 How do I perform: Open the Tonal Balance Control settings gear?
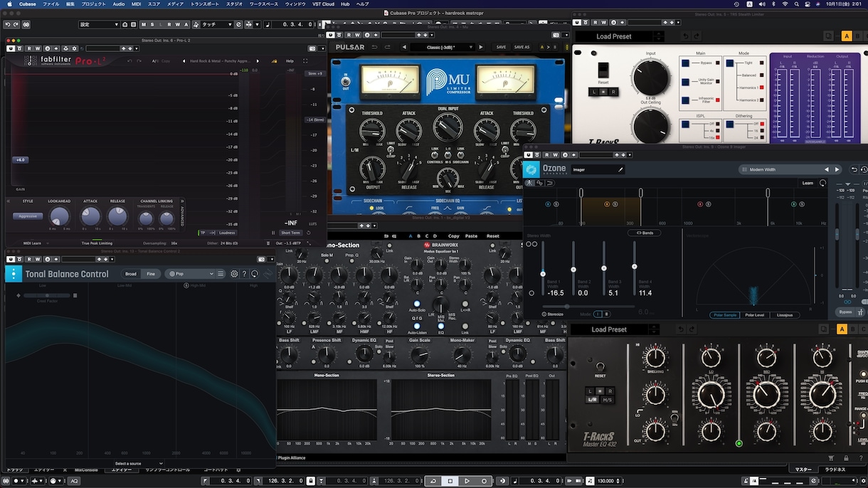[234, 274]
